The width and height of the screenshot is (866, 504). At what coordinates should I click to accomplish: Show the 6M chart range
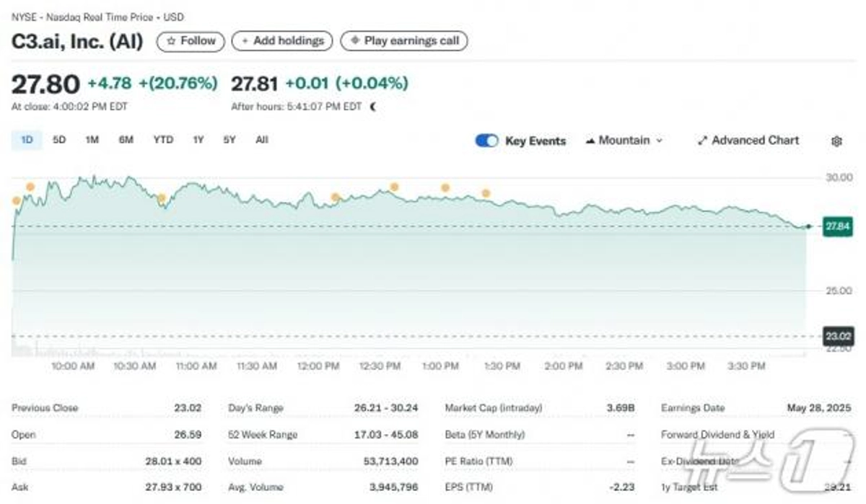(126, 140)
